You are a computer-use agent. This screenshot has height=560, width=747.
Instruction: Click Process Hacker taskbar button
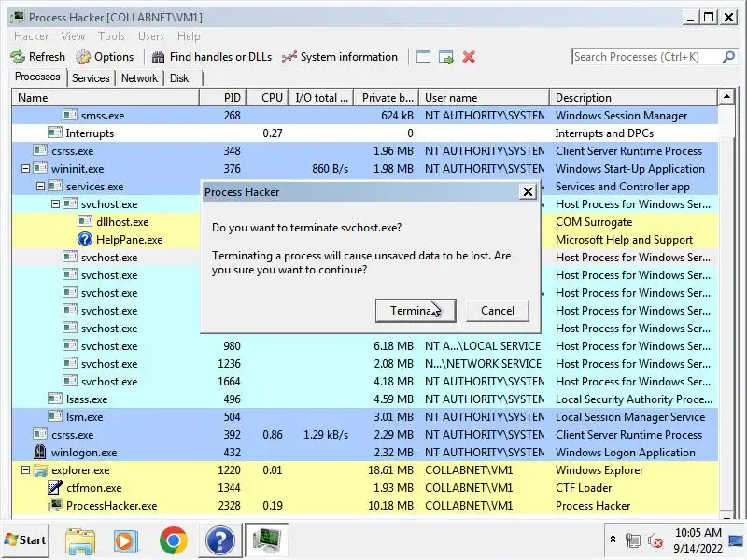[x=266, y=539]
